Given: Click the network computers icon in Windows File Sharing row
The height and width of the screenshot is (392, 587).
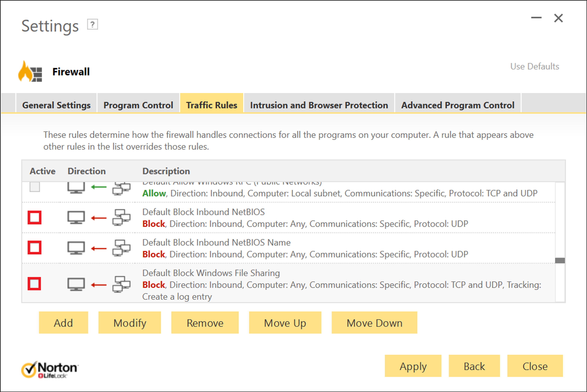Looking at the screenshot, I should [121, 284].
